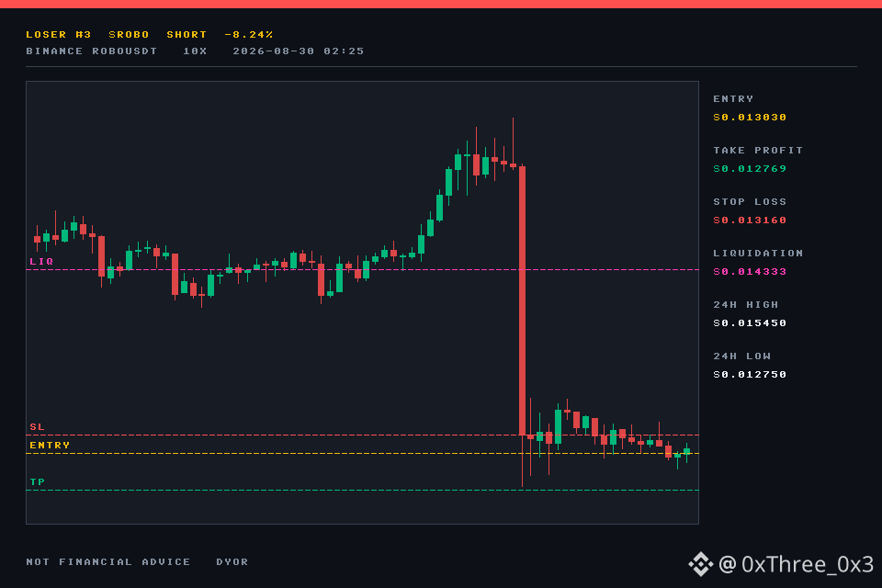This screenshot has height=588, width=882.
Task: Click the take profit value '$0.012769'
Action: click(x=750, y=169)
